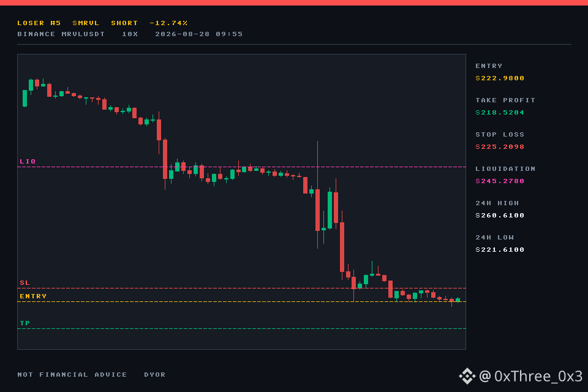Click the 24H low value '$221.6100'

click(500, 250)
